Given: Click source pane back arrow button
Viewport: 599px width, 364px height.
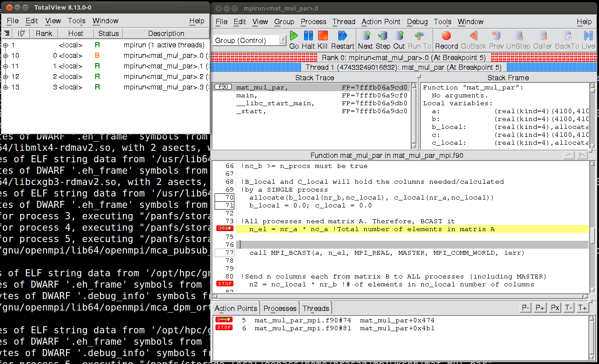Looking at the screenshot, I should coord(568,155).
